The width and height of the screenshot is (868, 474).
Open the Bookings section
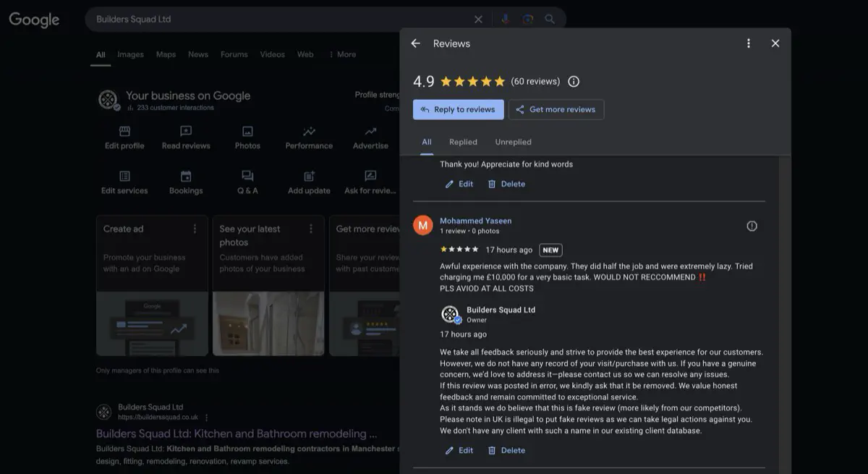tap(185, 182)
